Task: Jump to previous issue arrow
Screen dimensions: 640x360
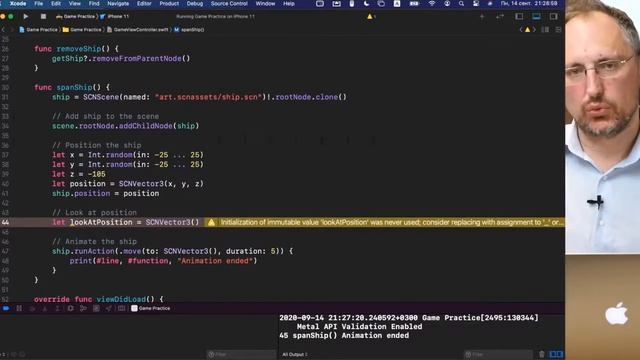Action: pos(521,30)
